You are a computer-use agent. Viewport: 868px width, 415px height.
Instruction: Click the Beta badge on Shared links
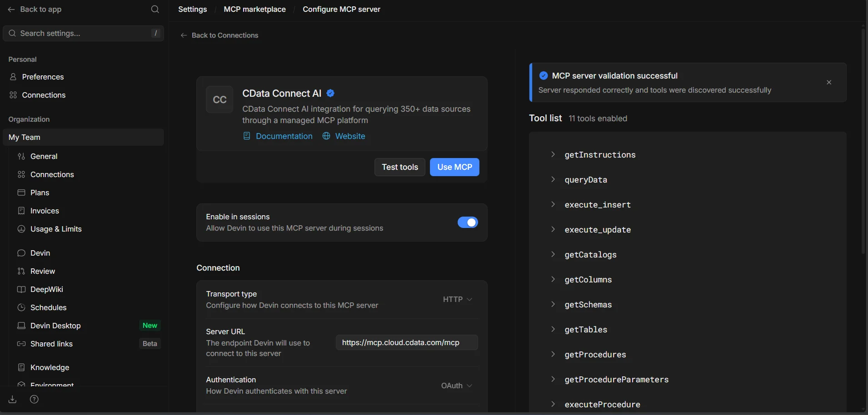[x=150, y=344]
